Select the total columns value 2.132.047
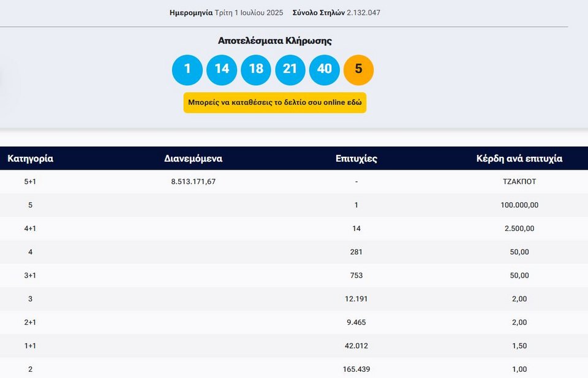This screenshot has height=378, width=588. pyautogui.click(x=363, y=13)
